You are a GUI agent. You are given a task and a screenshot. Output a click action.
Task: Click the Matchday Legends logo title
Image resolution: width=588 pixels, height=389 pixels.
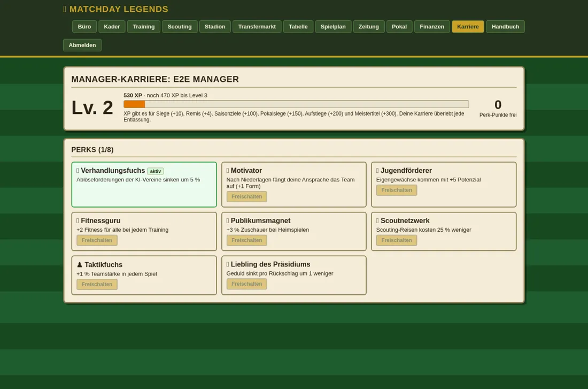coord(115,9)
